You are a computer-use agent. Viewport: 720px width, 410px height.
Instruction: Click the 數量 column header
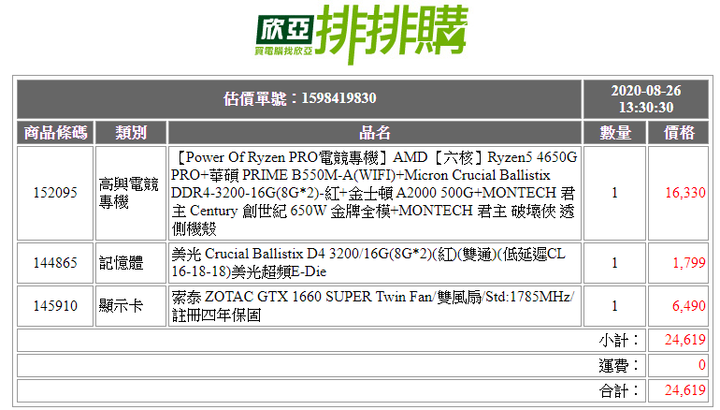tap(615, 133)
